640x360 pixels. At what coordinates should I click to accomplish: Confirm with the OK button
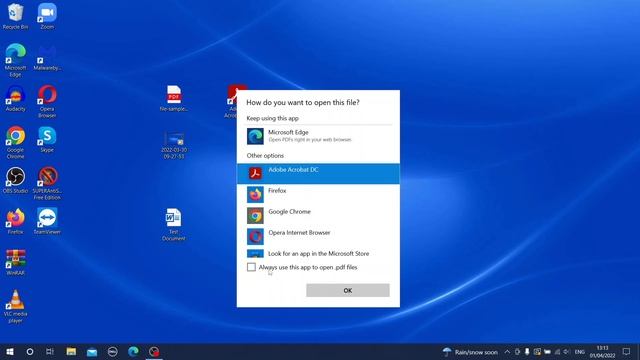point(348,290)
